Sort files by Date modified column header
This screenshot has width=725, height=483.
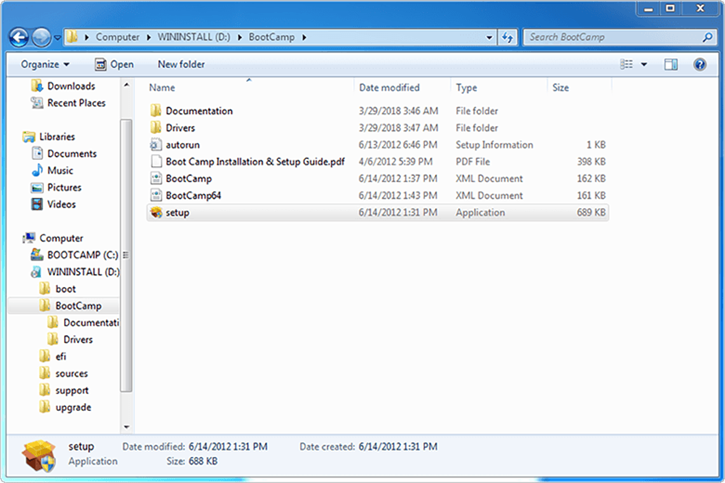coord(389,88)
